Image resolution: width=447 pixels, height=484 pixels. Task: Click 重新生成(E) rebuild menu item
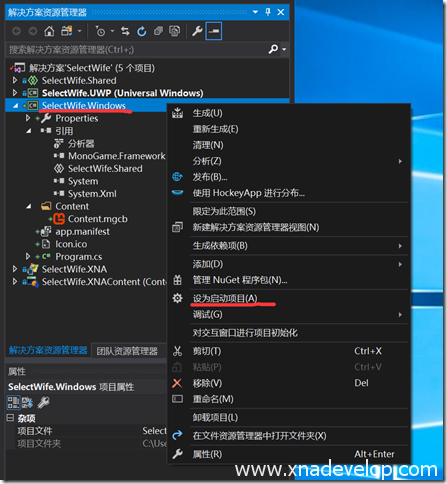pos(289,129)
